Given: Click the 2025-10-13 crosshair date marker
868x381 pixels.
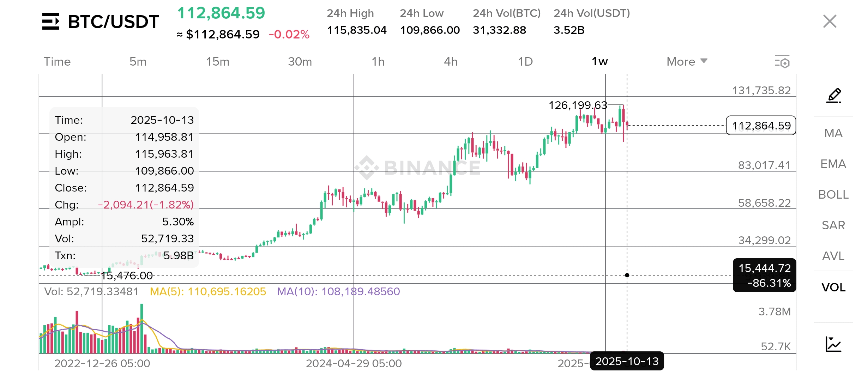Looking at the screenshot, I should 627,361.
